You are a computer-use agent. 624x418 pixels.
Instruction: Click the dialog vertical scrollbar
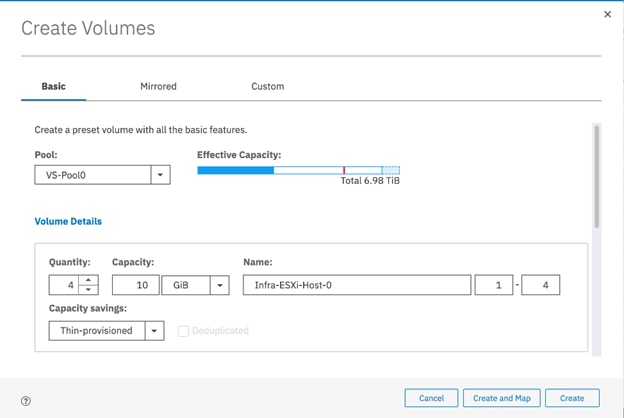coord(597,177)
